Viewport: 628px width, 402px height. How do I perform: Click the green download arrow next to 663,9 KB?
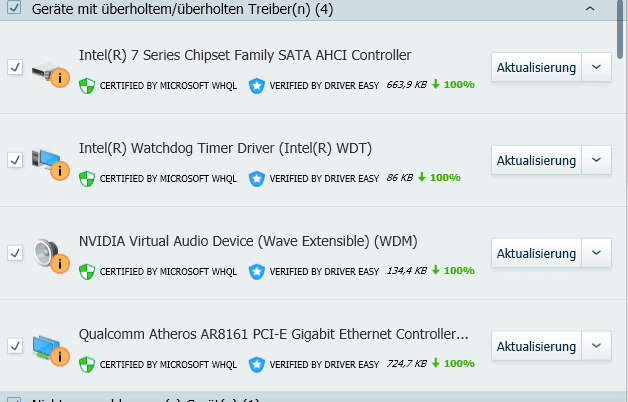point(436,84)
